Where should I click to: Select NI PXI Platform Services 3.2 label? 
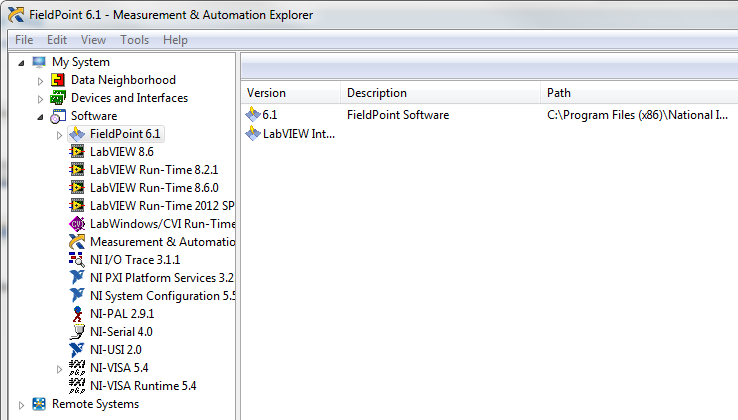pyautogui.click(x=162, y=277)
